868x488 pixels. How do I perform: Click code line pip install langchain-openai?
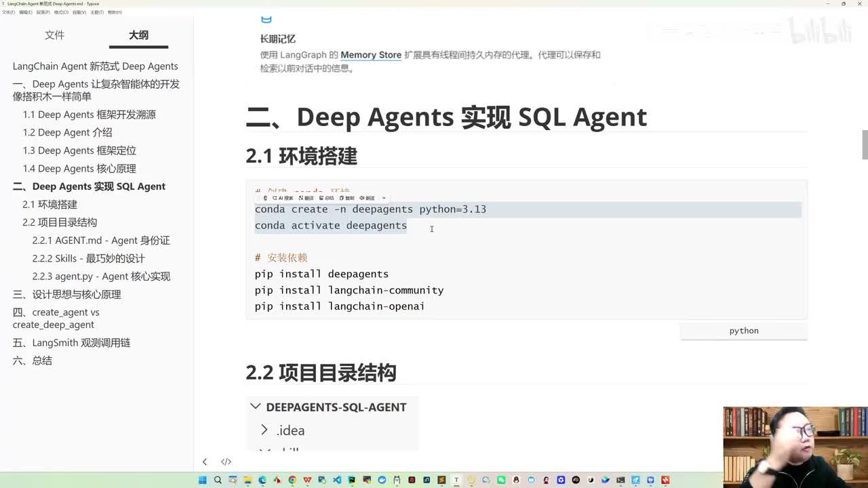pyautogui.click(x=340, y=306)
